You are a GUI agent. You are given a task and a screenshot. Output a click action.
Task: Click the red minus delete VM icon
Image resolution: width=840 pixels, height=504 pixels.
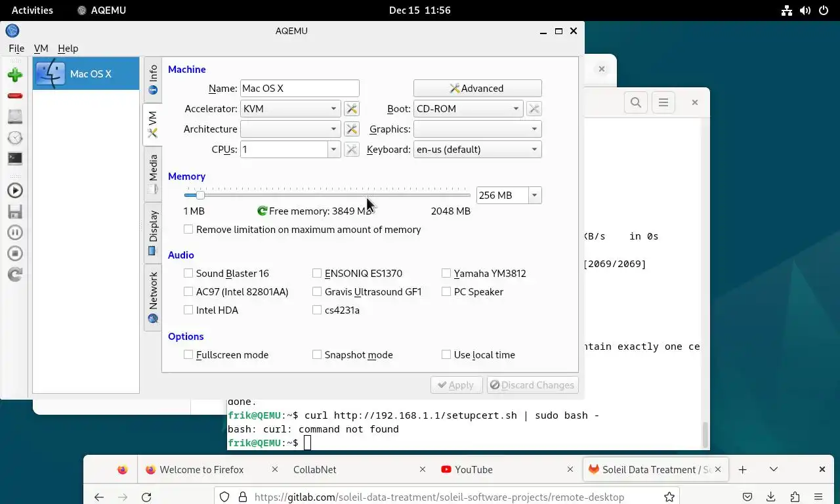(14, 96)
